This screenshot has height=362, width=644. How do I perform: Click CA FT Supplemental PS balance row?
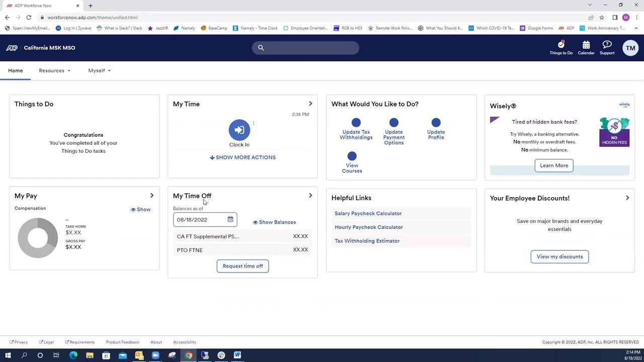(x=243, y=236)
